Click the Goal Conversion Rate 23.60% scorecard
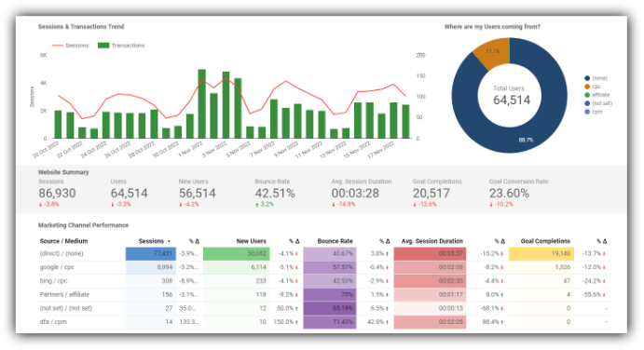644x350 pixels. (518, 194)
